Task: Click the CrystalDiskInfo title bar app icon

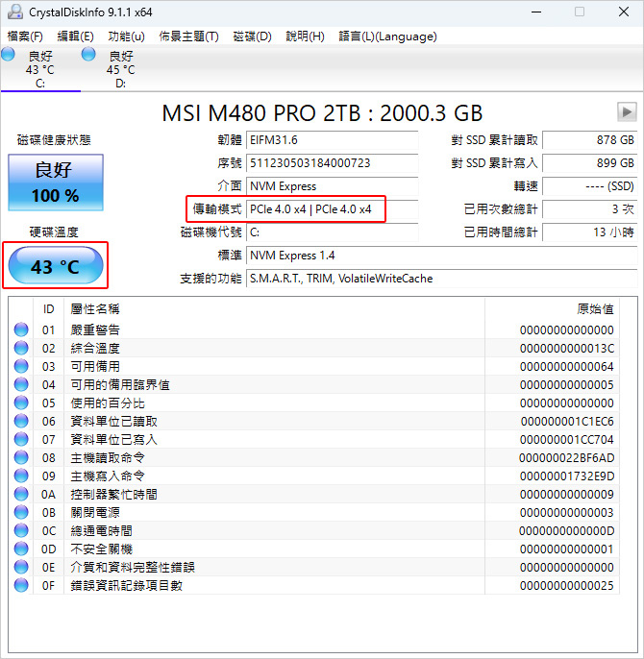Action: (x=15, y=12)
